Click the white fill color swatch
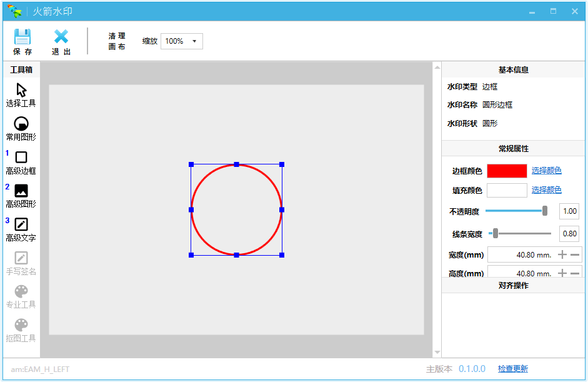Viewport: 588px width, 382px height. [507, 190]
